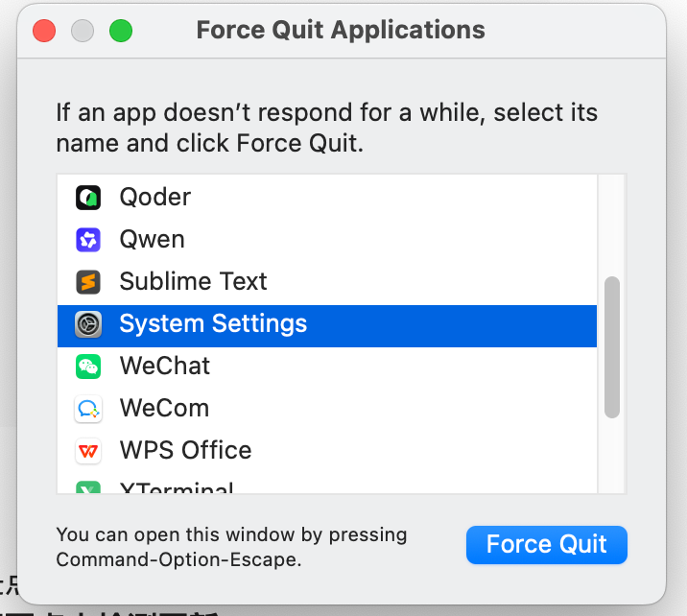
Task: Click the XTerminal app icon
Action: (x=88, y=487)
